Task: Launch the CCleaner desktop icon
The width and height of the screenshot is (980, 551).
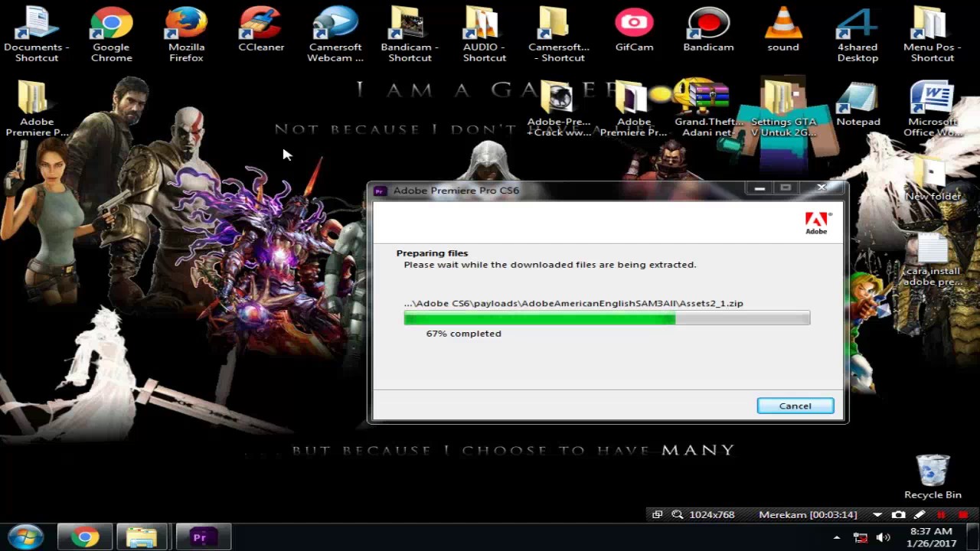Action: (261, 31)
